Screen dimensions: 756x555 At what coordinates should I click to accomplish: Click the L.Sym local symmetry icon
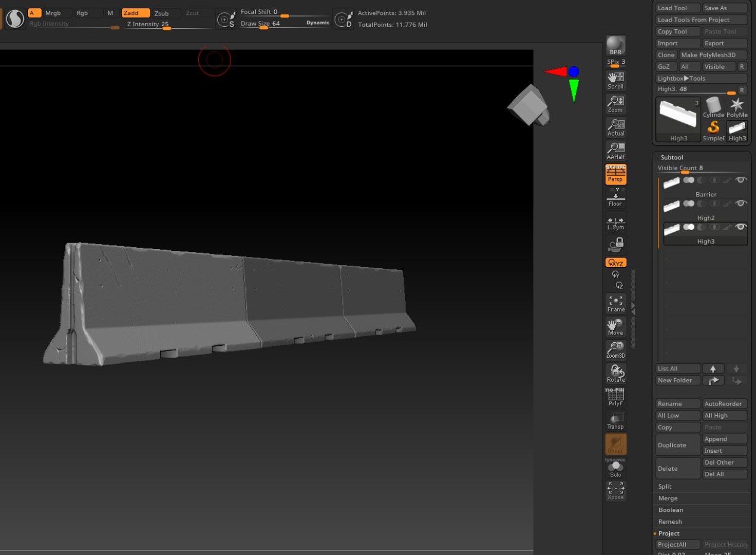pyautogui.click(x=615, y=222)
